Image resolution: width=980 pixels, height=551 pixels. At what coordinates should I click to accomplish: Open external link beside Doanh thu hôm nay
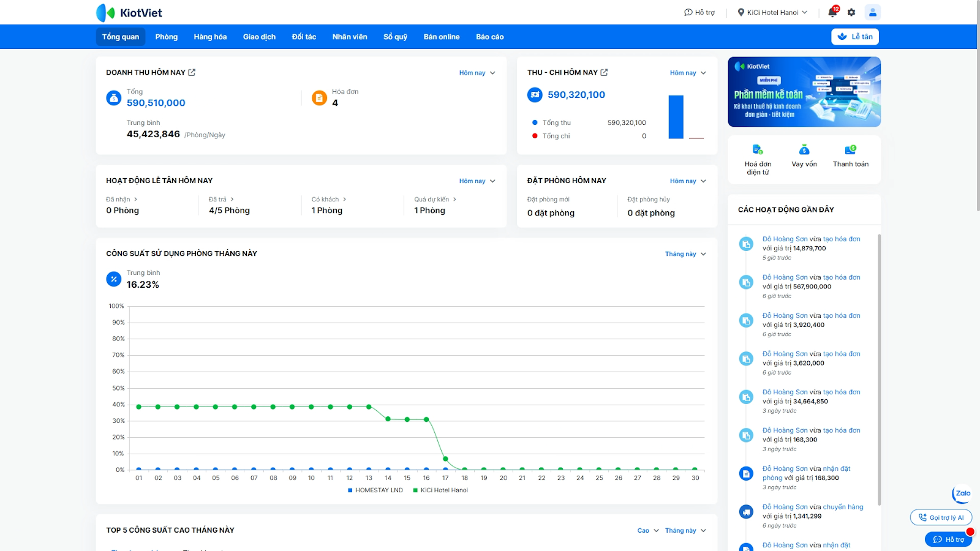pyautogui.click(x=192, y=72)
